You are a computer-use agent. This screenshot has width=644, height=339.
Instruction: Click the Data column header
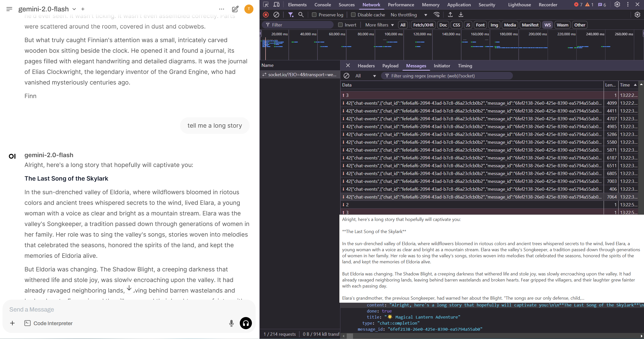click(472, 85)
